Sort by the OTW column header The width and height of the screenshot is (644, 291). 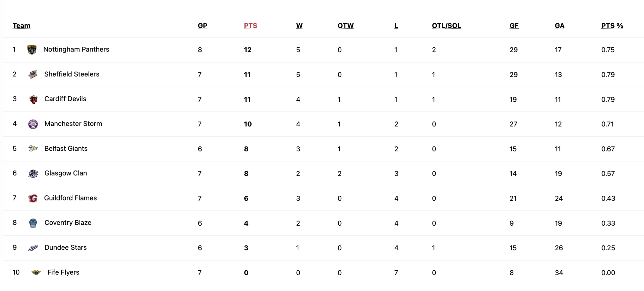click(x=345, y=26)
